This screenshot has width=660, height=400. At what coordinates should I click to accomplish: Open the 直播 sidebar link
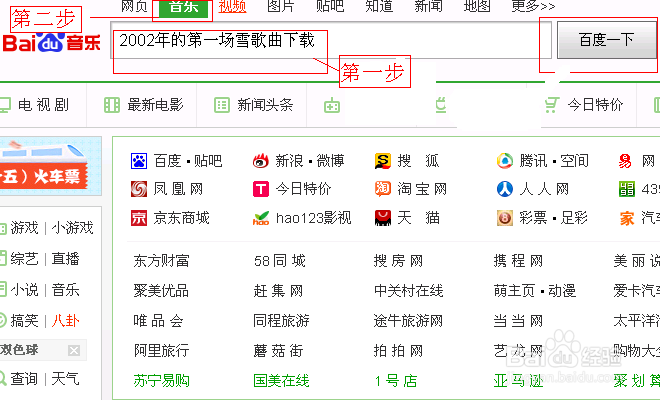[x=65, y=259]
